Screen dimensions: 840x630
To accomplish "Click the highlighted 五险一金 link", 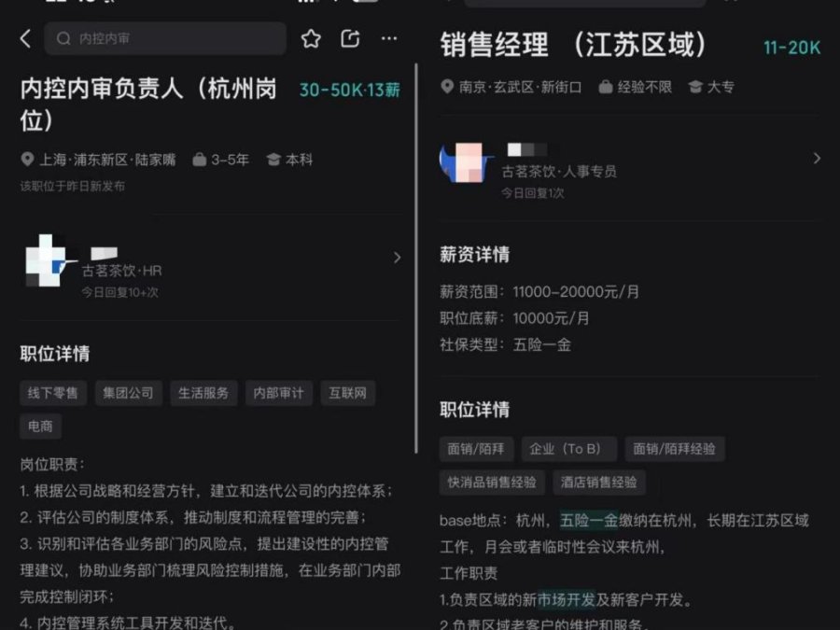I will [589, 520].
